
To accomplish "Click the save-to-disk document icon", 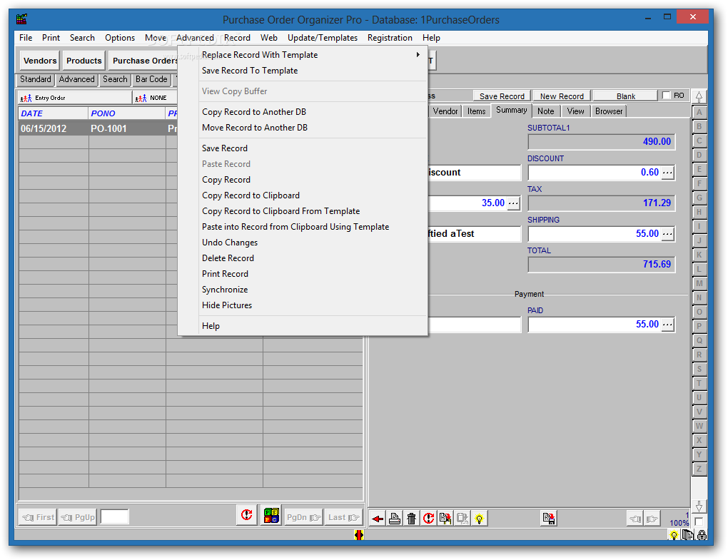I will [x=549, y=518].
